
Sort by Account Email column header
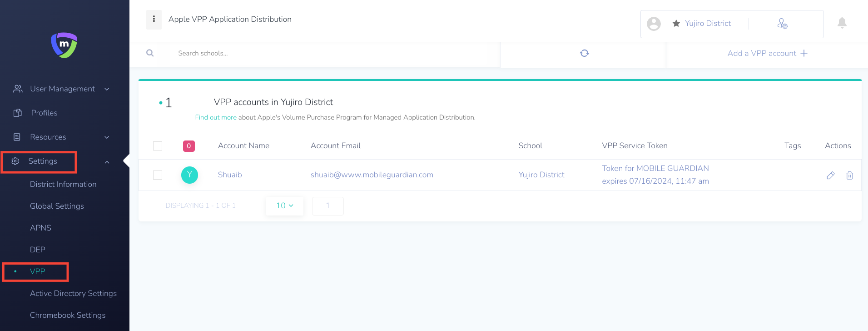pyautogui.click(x=336, y=145)
